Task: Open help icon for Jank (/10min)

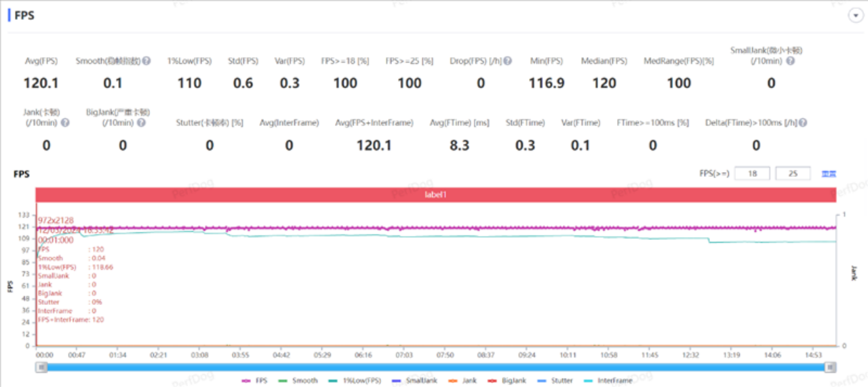Action: pos(65,123)
